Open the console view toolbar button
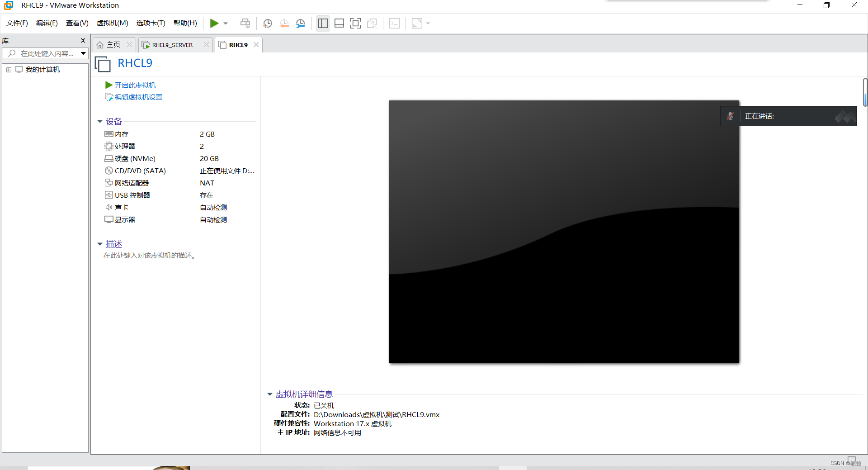 pos(394,23)
